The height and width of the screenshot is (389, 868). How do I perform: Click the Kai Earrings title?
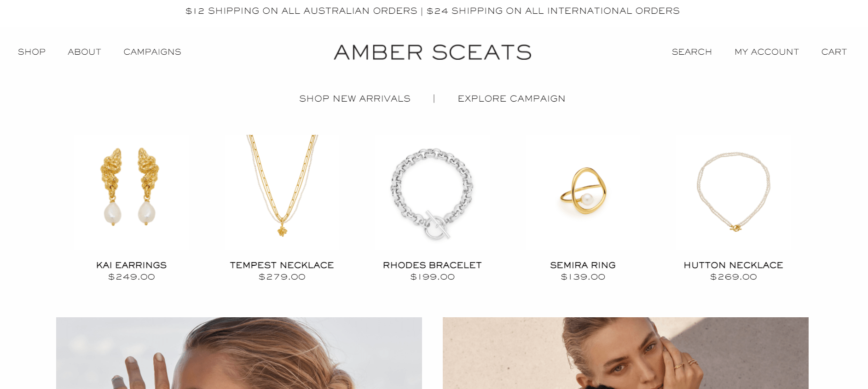coord(131,265)
